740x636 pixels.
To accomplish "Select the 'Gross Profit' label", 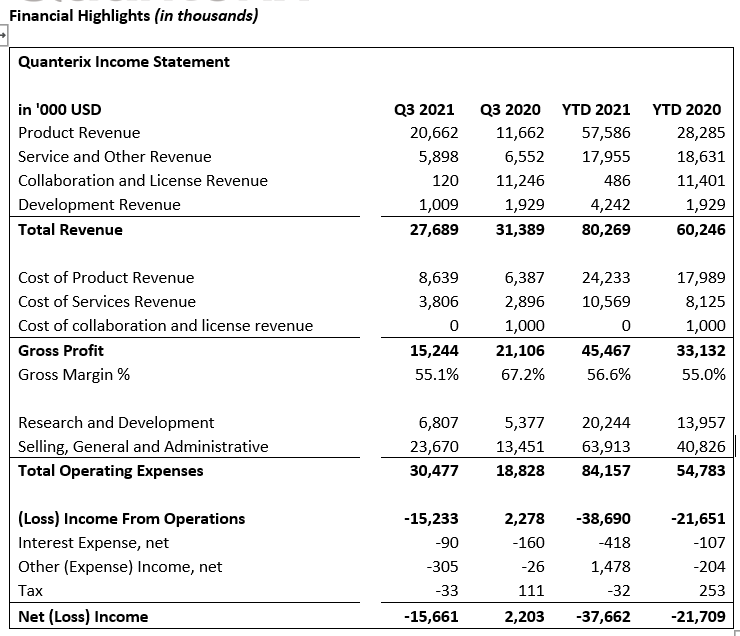I will (x=61, y=351).
